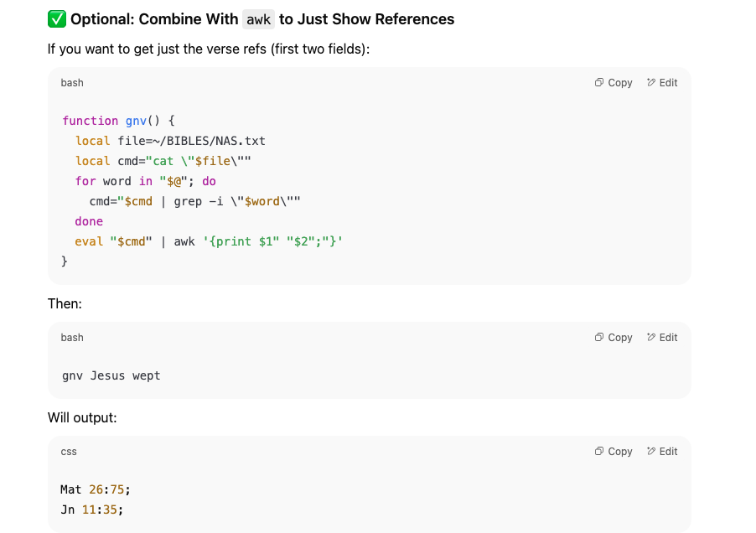
Task: Click the 'local file=~/BIBLES/NAS.txt' line
Action: click(170, 141)
